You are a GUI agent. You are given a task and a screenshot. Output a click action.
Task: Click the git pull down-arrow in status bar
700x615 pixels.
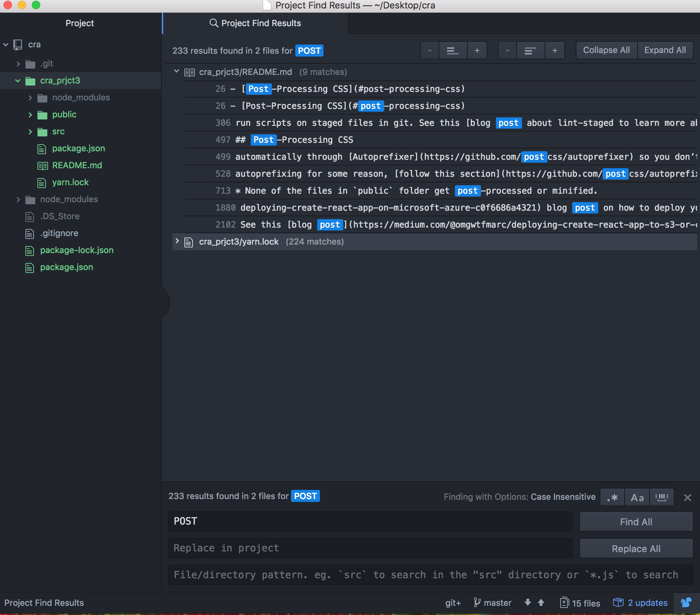528,603
